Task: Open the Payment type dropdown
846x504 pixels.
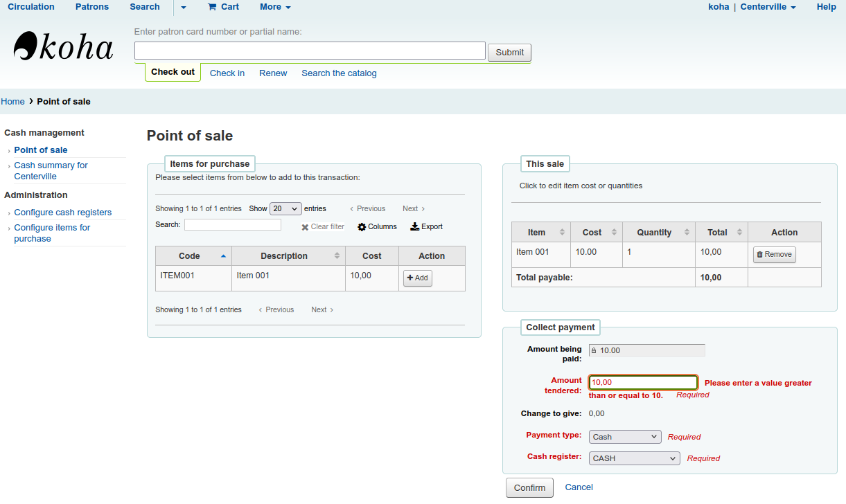Action: coord(625,437)
